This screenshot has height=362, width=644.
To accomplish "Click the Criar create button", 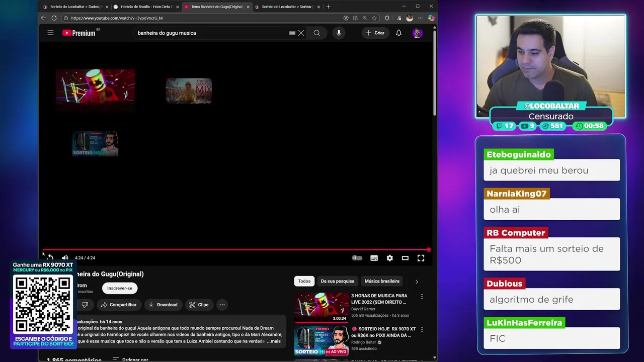I will point(375,33).
